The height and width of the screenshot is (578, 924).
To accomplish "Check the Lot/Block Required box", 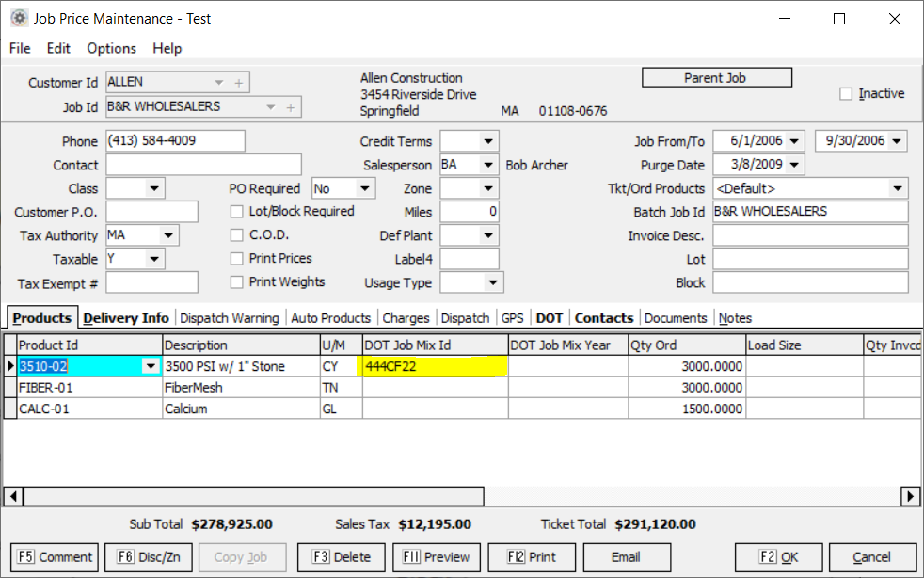I will coord(237,212).
